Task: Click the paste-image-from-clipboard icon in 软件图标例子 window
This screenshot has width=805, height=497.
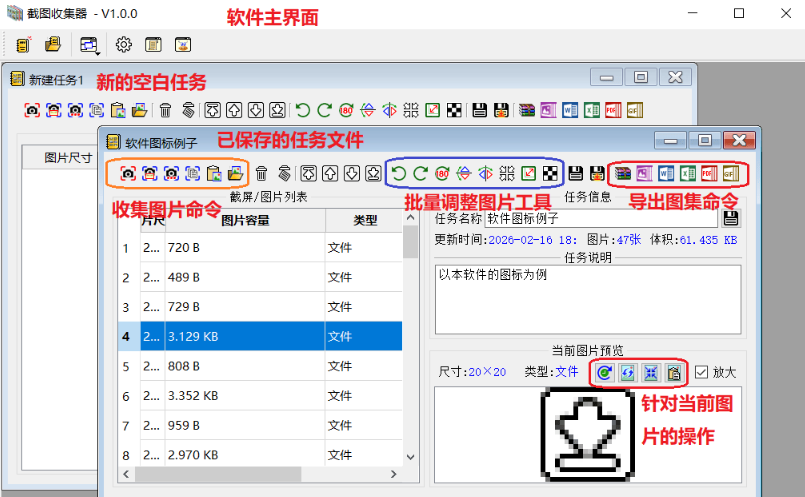Action: click(x=214, y=174)
